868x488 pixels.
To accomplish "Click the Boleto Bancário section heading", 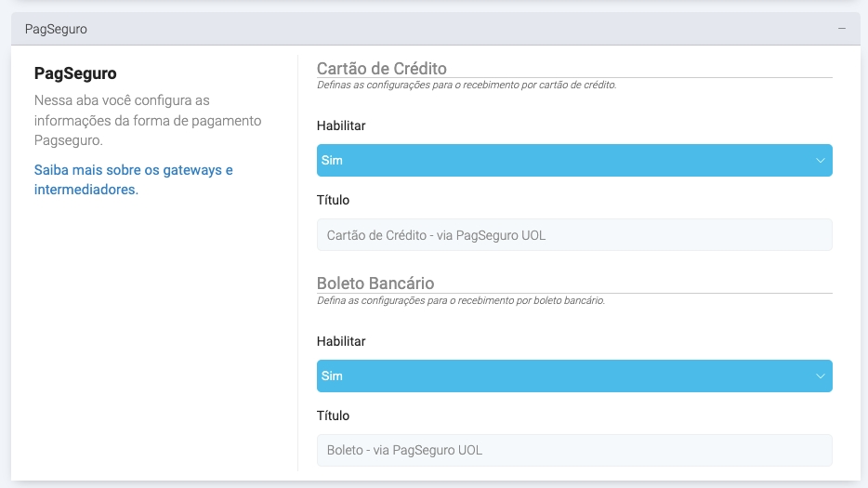I will coord(375,283).
